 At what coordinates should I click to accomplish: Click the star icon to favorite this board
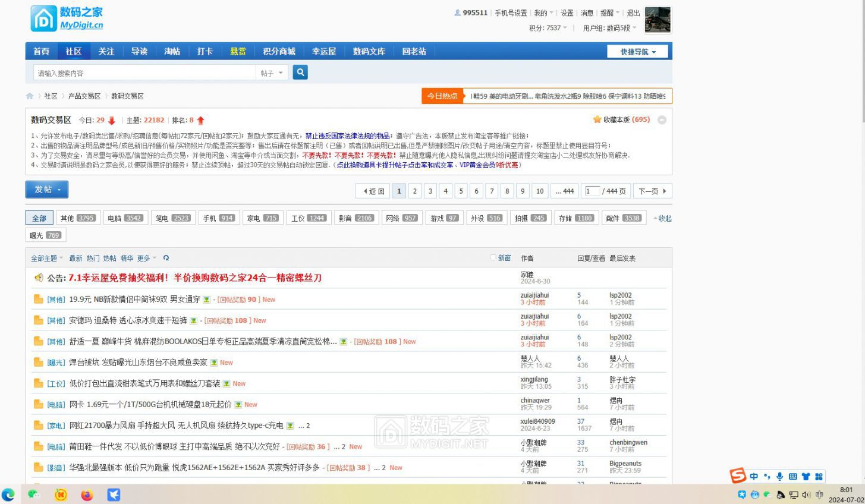[x=597, y=119]
